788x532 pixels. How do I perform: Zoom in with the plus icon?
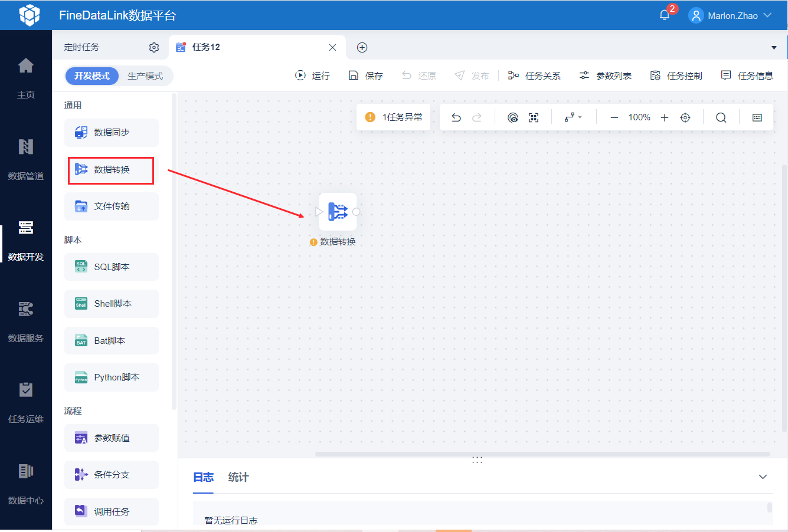click(x=665, y=117)
